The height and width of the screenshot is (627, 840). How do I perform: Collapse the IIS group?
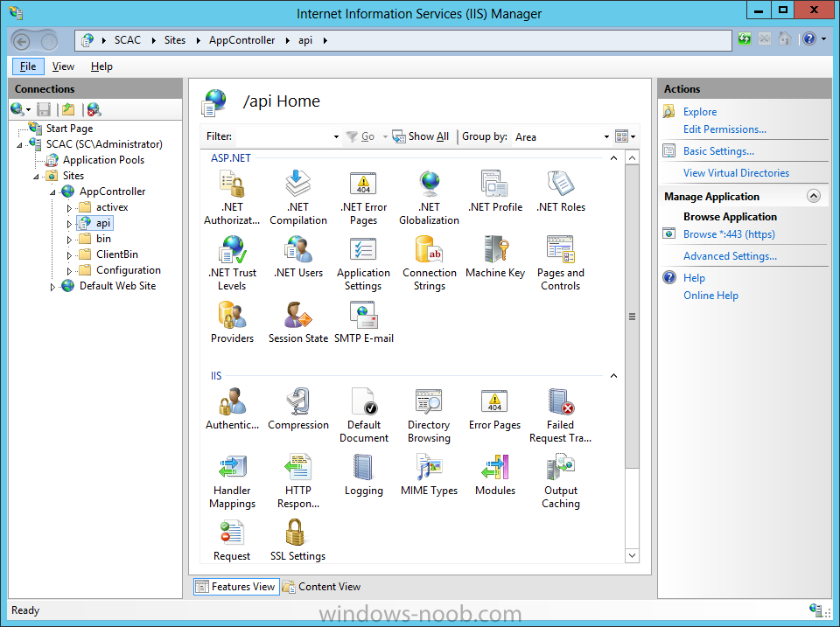[613, 376]
